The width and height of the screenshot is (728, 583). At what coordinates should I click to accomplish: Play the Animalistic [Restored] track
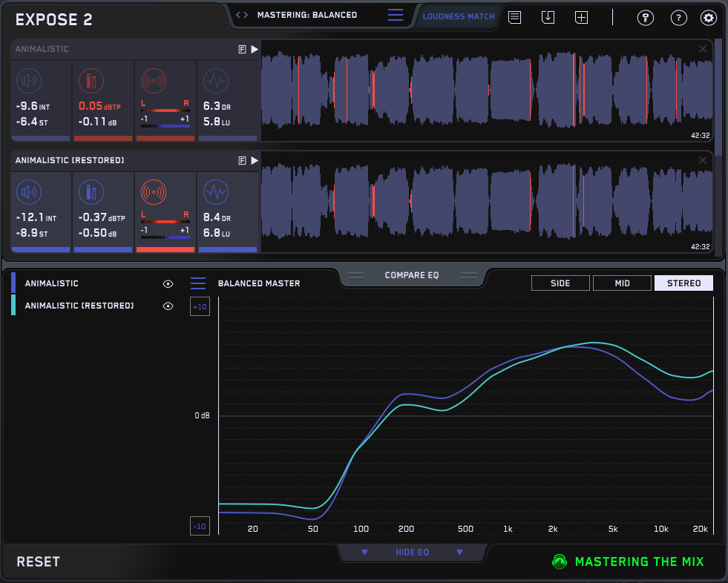click(255, 160)
